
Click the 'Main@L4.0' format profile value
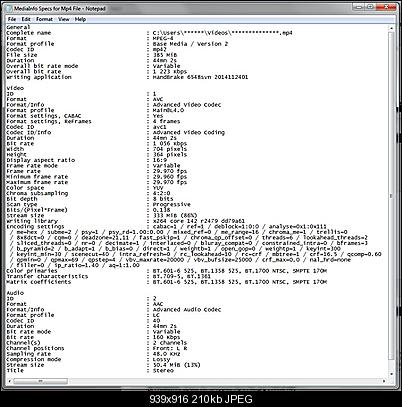point(168,110)
